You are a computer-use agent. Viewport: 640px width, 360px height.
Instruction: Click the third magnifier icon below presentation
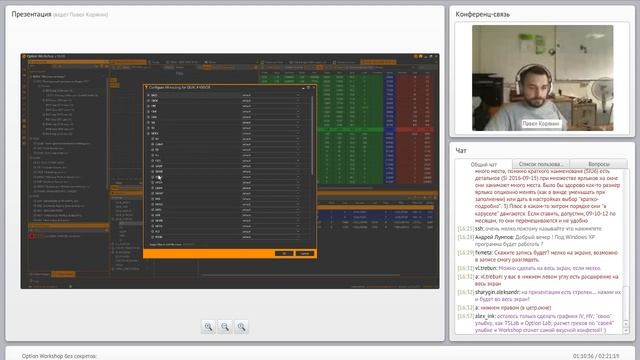pos(242,327)
